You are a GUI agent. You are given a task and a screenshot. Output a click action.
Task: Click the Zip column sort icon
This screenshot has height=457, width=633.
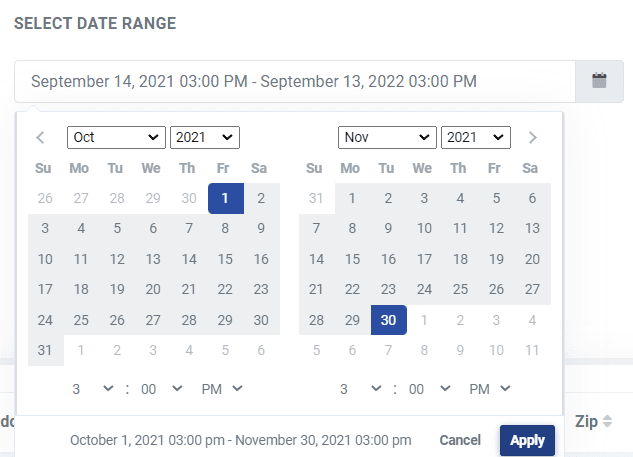(607, 423)
